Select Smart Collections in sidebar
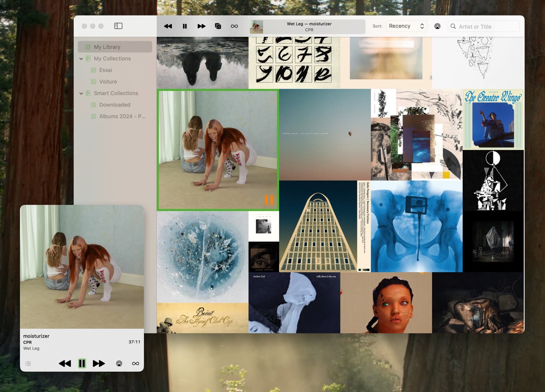The image size is (545, 392). point(116,93)
